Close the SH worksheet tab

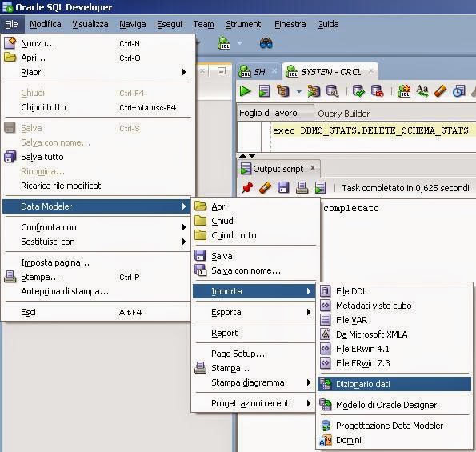(x=274, y=71)
